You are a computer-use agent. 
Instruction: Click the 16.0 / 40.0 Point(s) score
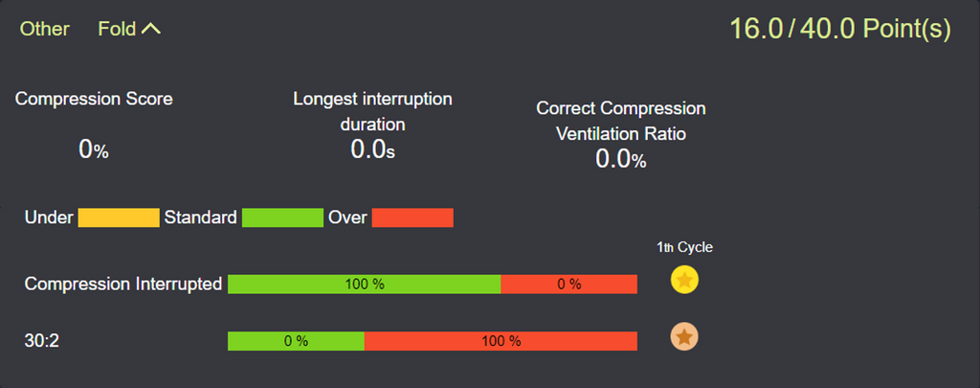840,29
